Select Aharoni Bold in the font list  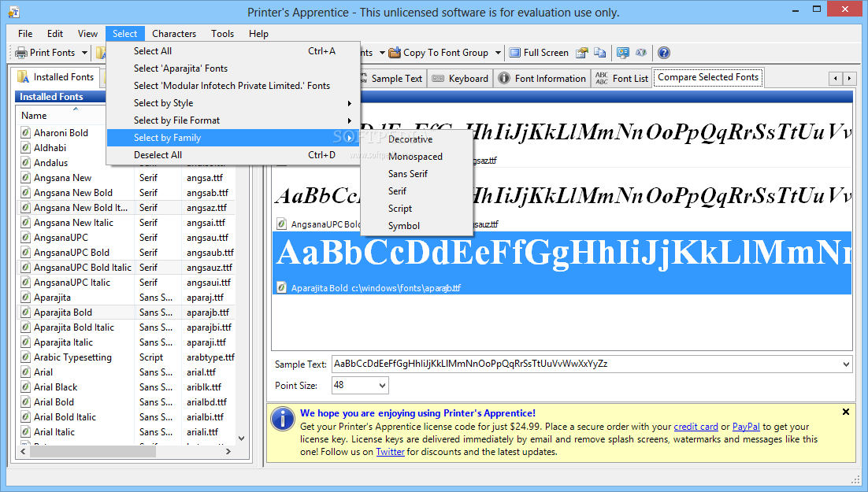tap(61, 133)
